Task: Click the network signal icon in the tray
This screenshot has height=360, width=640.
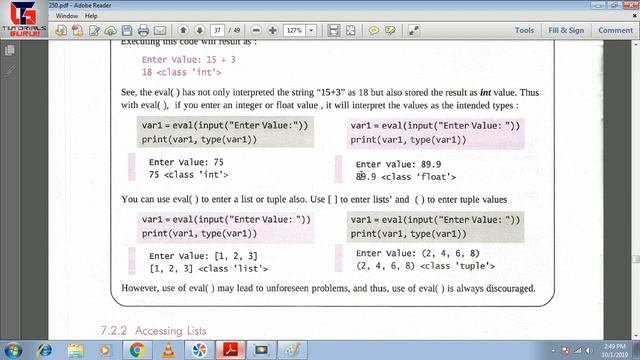Action: [x=578, y=351]
